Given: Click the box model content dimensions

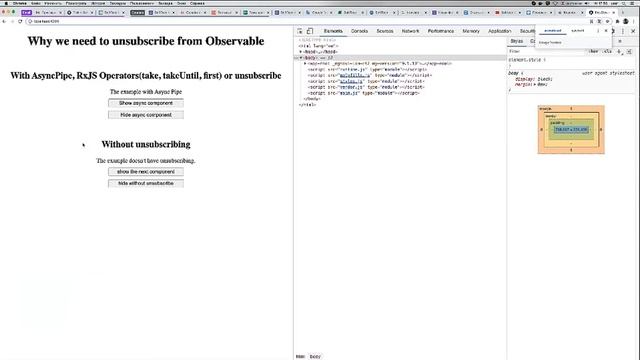Looking at the screenshot, I should (571, 130).
